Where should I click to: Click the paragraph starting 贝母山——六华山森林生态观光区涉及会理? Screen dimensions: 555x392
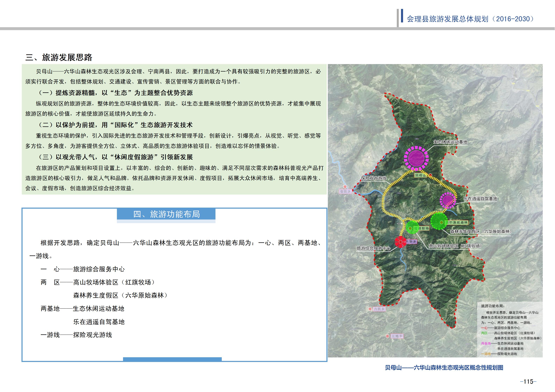(173, 76)
